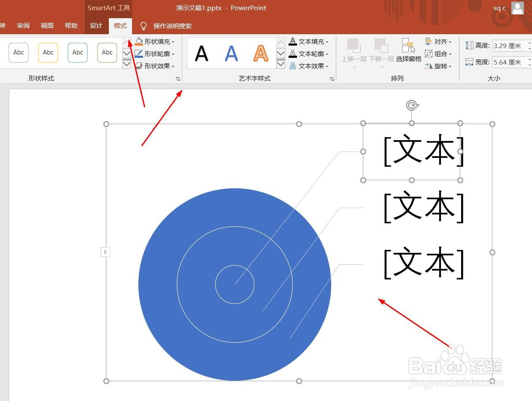Select the second [文本] placeholder
532x401 pixels.
point(424,207)
